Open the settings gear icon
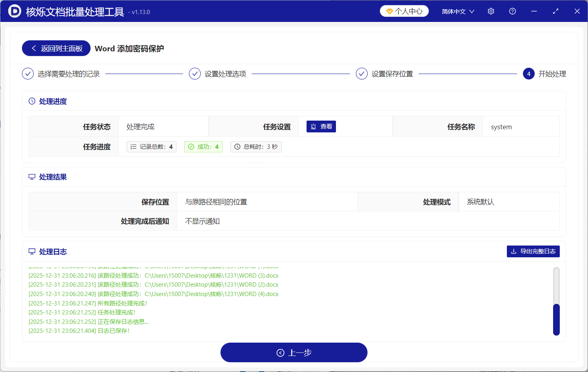Image resolution: width=588 pixels, height=372 pixels. tap(491, 11)
